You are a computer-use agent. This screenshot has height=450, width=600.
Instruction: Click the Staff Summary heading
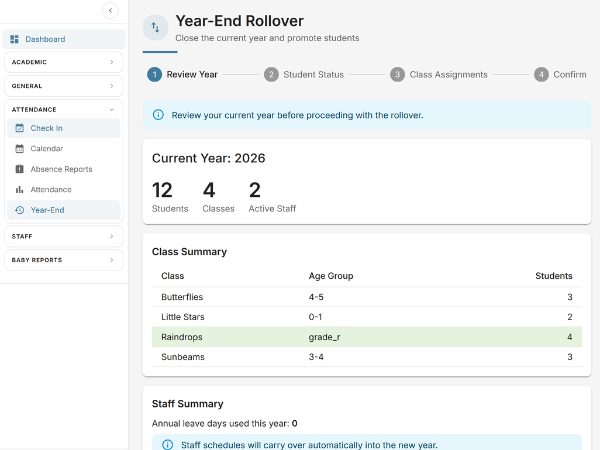point(188,404)
